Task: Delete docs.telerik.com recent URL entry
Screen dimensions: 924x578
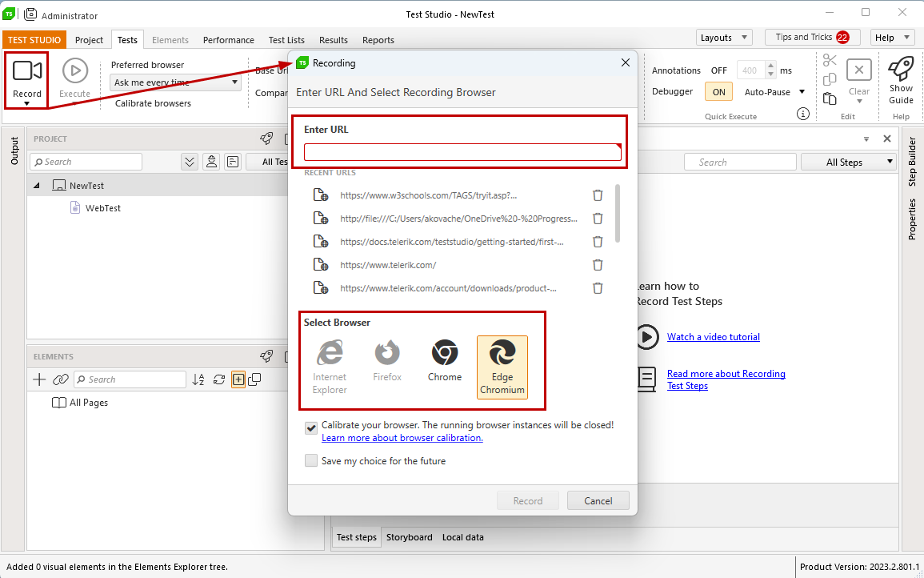Action: (598, 242)
